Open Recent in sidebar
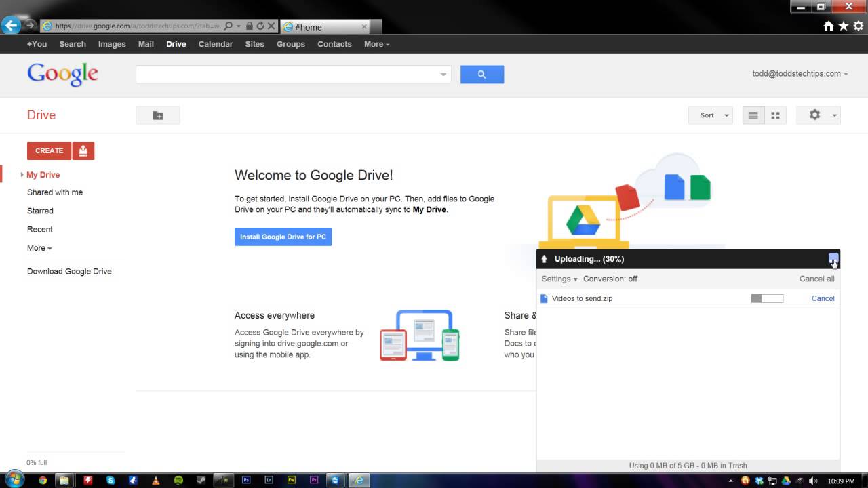The image size is (868, 488). pyautogui.click(x=39, y=229)
